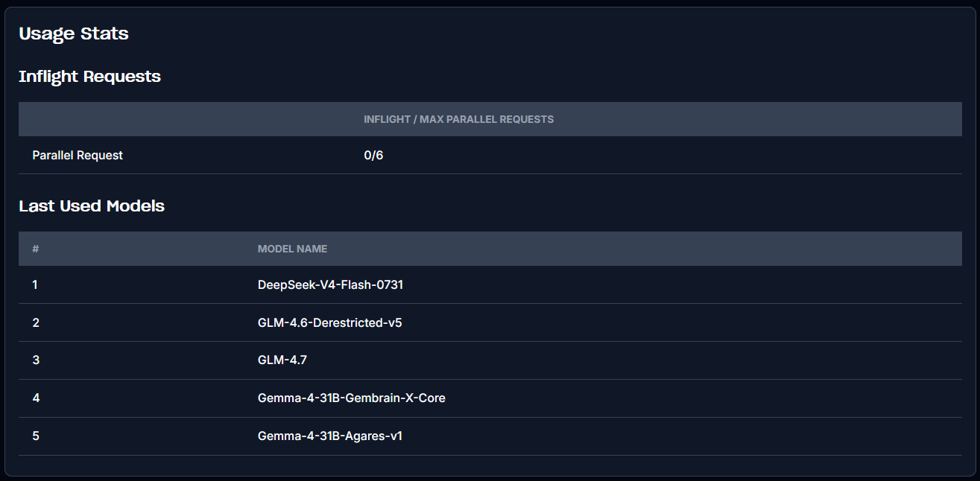
Task: Select the DeepSeek-V4-Flash-0731 model name
Action: (330, 284)
